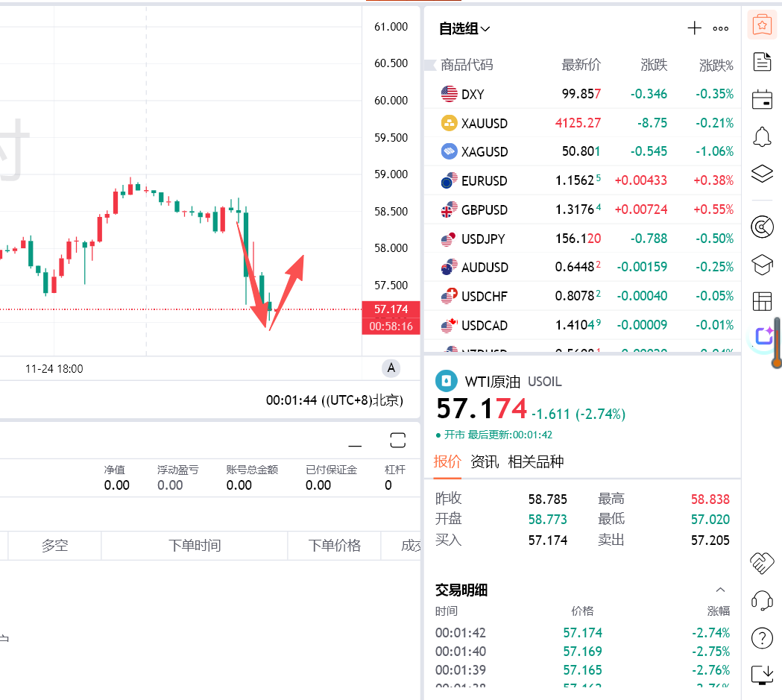The width and height of the screenshot is (782, 700).
Task: Open the handshake partnership icon
Action: coord(762,564)
